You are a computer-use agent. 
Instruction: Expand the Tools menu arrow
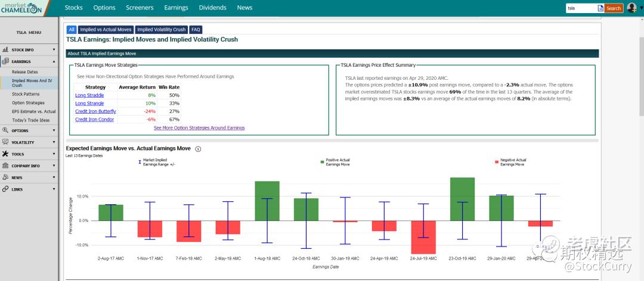(54, 154)
